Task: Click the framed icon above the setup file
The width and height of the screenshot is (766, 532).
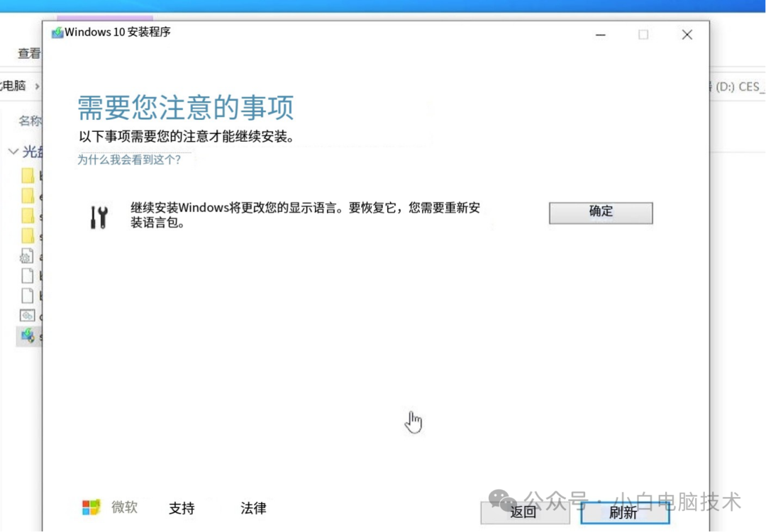Action: 27,316
